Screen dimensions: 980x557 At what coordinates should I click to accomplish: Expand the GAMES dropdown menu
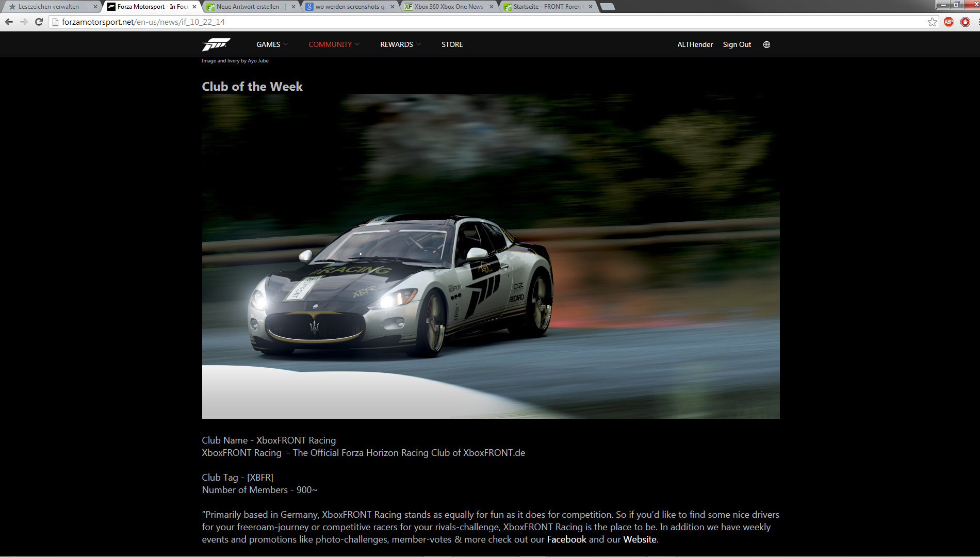coord(272,45)
